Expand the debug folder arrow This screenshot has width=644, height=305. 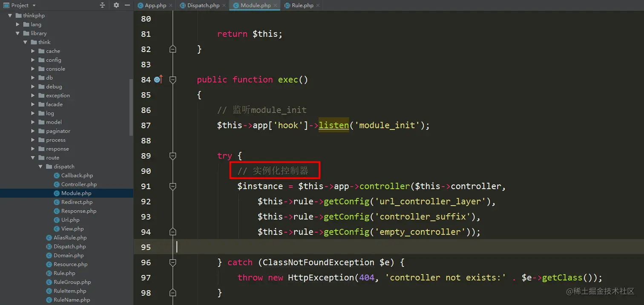click(x=33, y=86)
